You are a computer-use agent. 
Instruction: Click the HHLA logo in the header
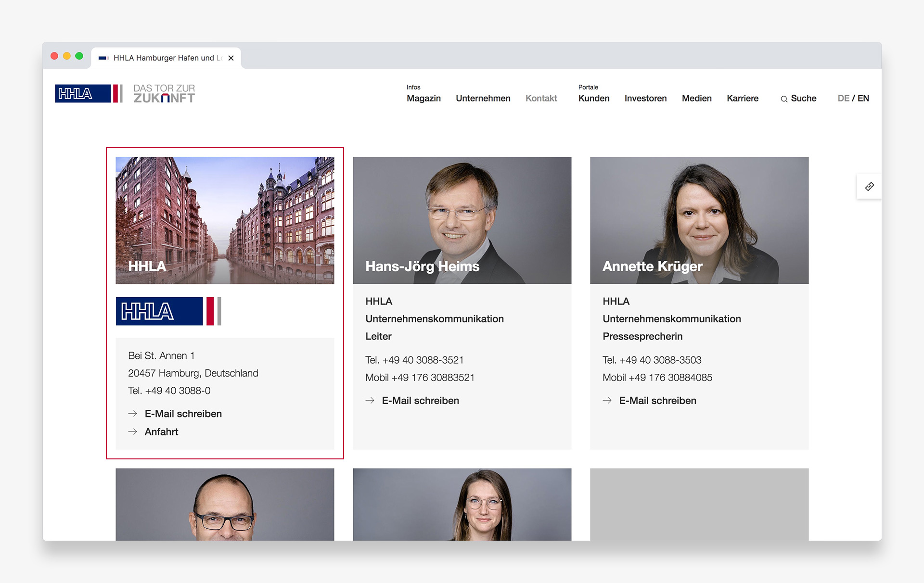(x=89, y=93)
